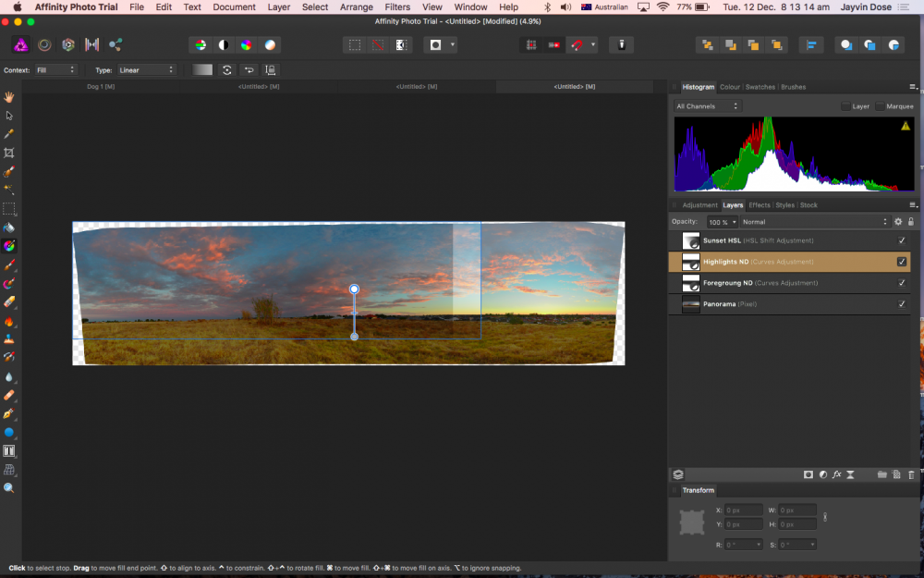
Task: Click the gradient colour preview swatch
Action: click(x=202, y=70)
